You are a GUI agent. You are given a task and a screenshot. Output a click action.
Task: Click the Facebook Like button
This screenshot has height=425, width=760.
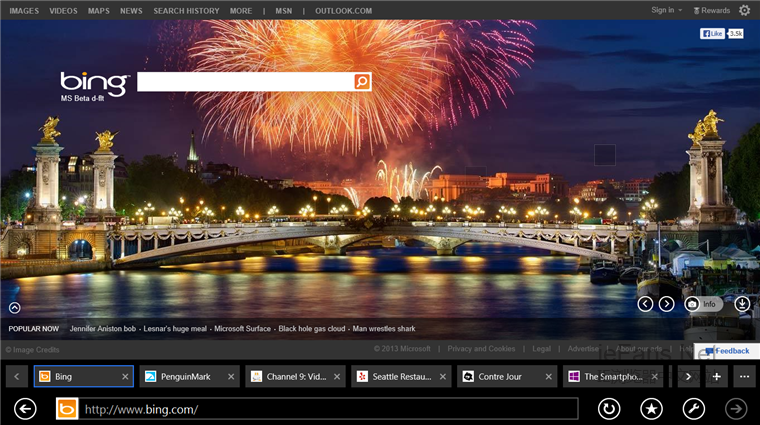(712, 33)
